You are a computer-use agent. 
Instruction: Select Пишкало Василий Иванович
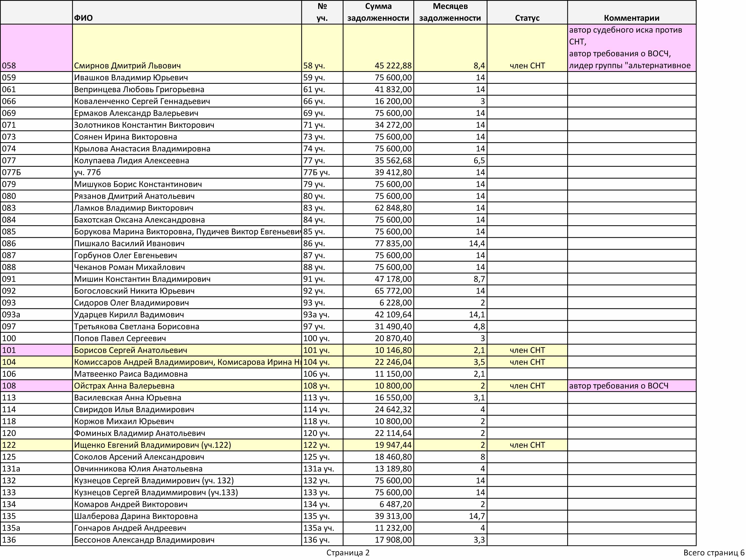(x=129, y=243)
